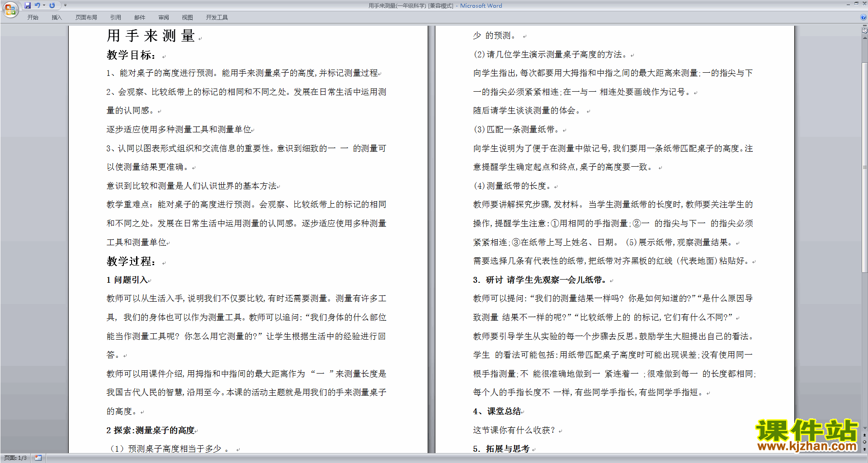This screenshot has width=868, height=463.
Task: Open the 邮件 ribbon tab
Action: 140,18
